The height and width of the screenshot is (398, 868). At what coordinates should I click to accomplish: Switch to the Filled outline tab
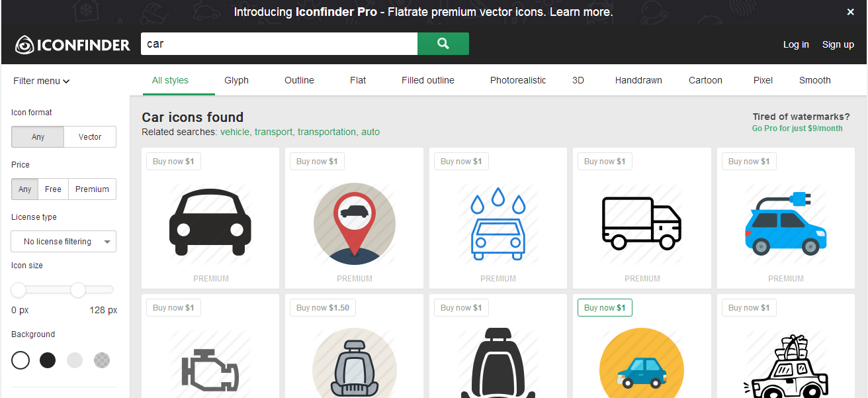[428, 80]
